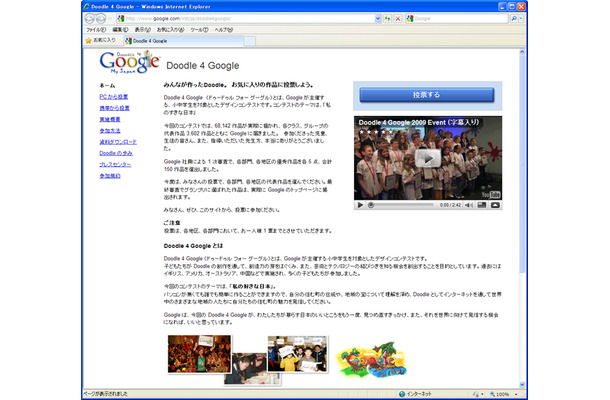Viewport: 610px width, 400px height.
Task: Click the Google icon in the search box
Action: click(x=410, y=18)
